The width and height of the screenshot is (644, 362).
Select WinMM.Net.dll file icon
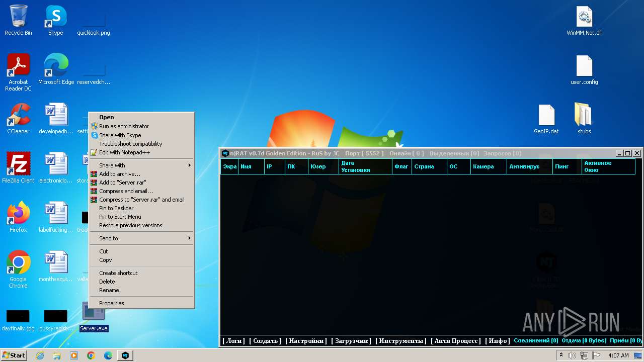584,21
